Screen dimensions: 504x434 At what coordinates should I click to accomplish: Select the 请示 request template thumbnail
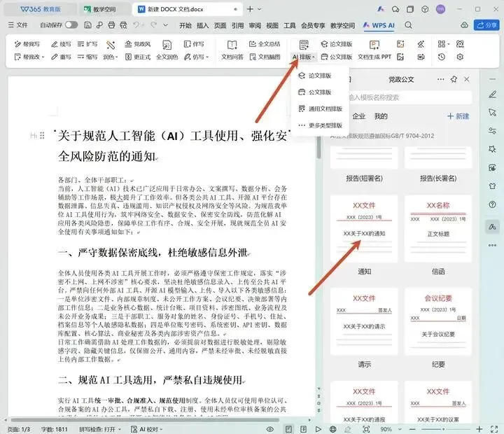pyautogui.click(x=364, y=321)
